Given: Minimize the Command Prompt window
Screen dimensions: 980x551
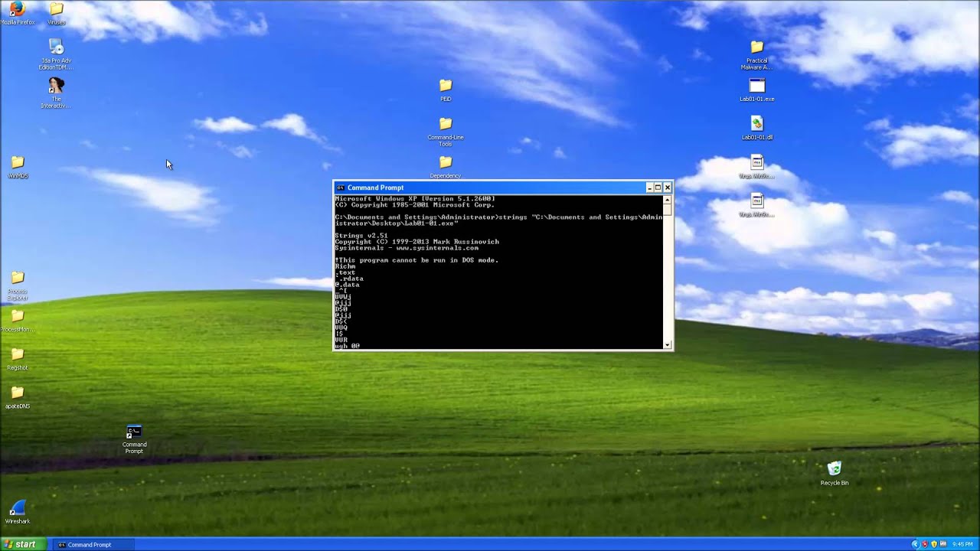Looking at the screenshot, I should tap(649, 187).
